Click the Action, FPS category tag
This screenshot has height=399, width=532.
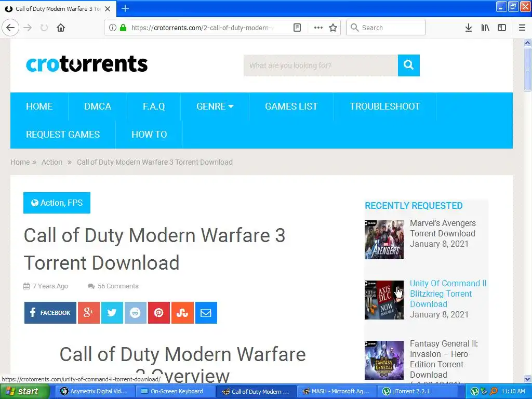coord(57,203)
